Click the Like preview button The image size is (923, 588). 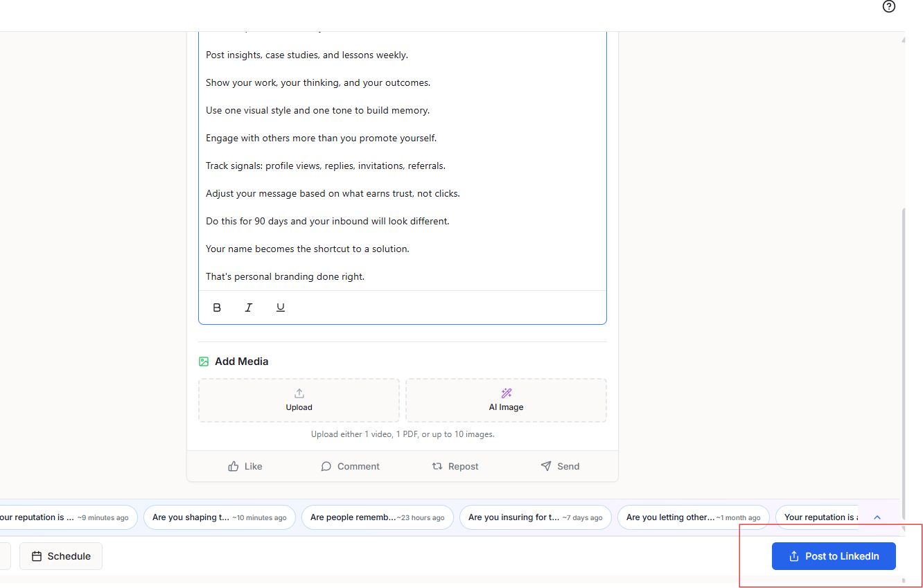pos(245,466)
